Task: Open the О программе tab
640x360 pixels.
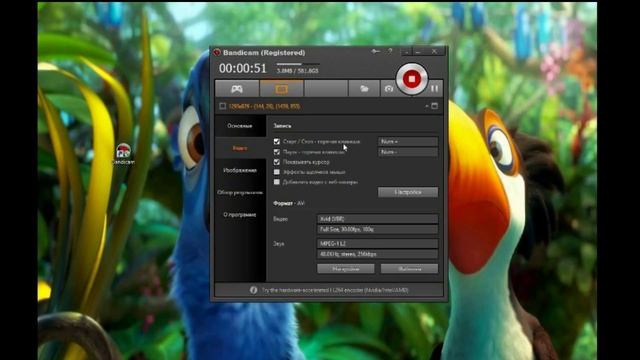Action: (240, 215)
